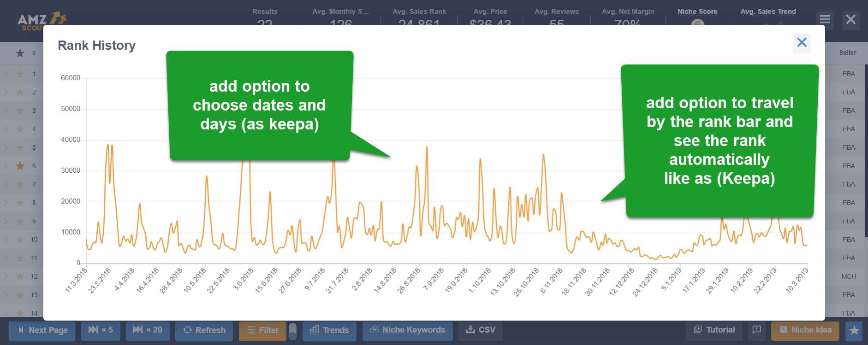The width and height of the screenshot is (868, 345).
Task: Expand row 1 chevron
Action: point(6,74)
